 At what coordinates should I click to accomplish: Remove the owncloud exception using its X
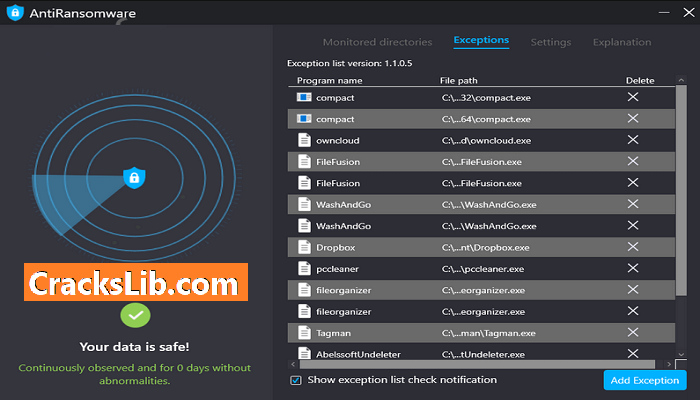click(x=633, y=140)
